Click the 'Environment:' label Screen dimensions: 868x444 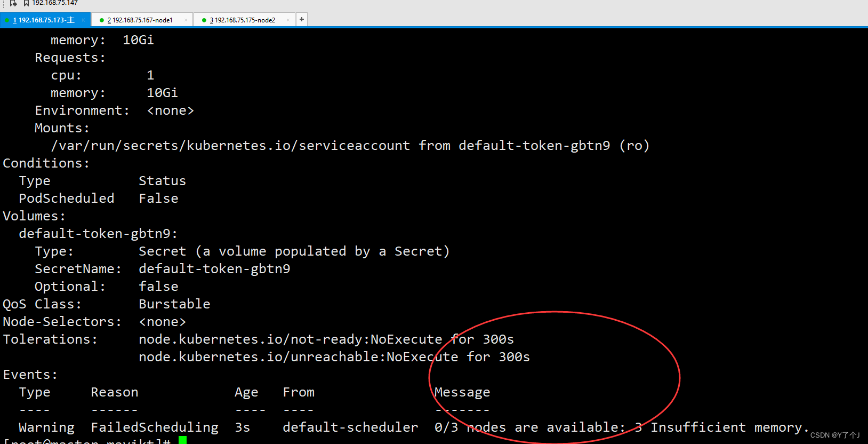click(x=82, y=110)
